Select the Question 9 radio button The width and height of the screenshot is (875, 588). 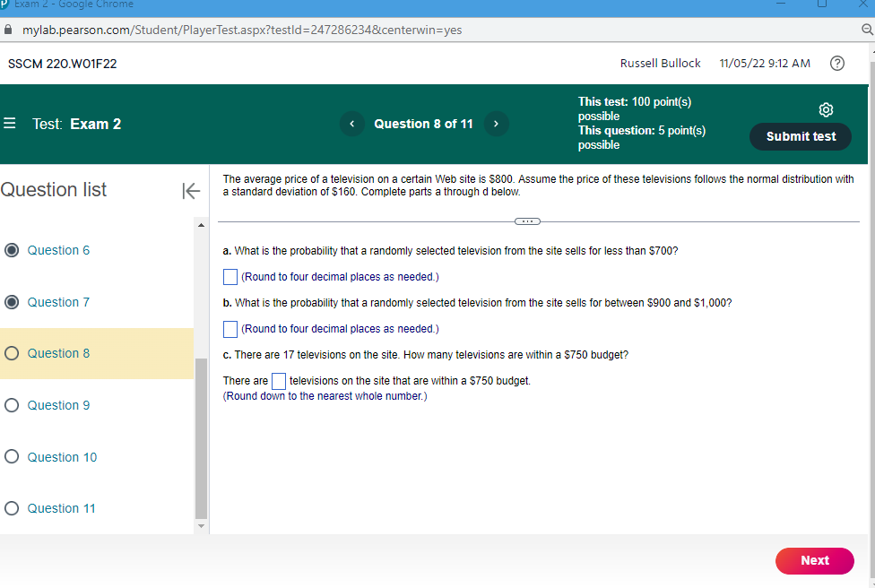[12, 405]
